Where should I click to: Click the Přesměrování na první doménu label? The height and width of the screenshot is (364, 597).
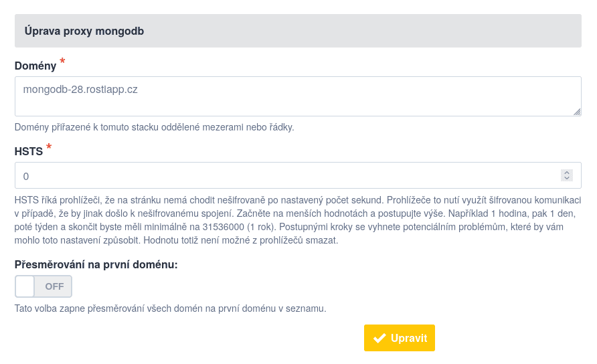pyautogui.click(x=96, y=264)
